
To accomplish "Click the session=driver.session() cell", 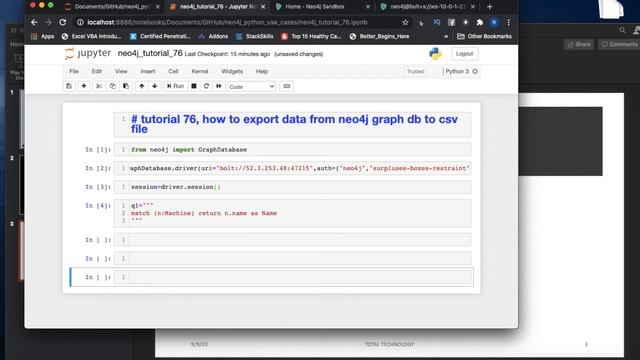I will [x=292, y=187].
